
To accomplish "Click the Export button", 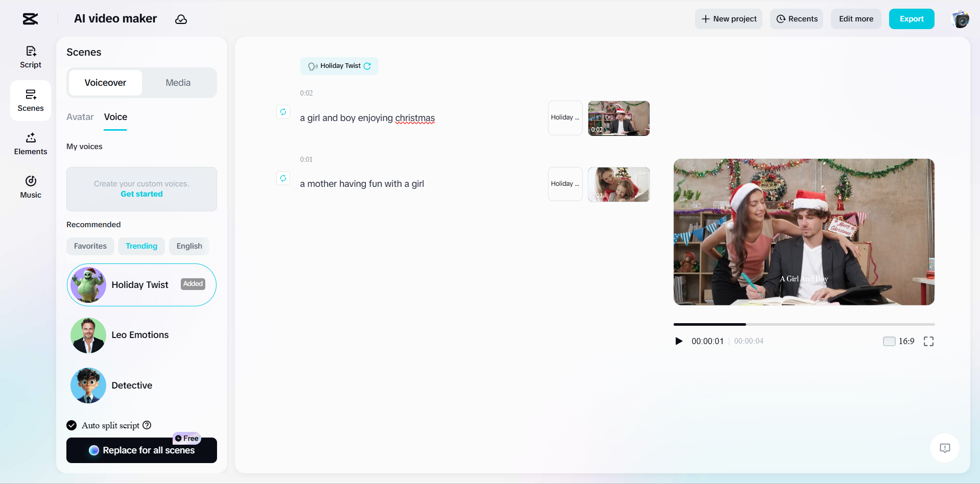I will 912,19.
